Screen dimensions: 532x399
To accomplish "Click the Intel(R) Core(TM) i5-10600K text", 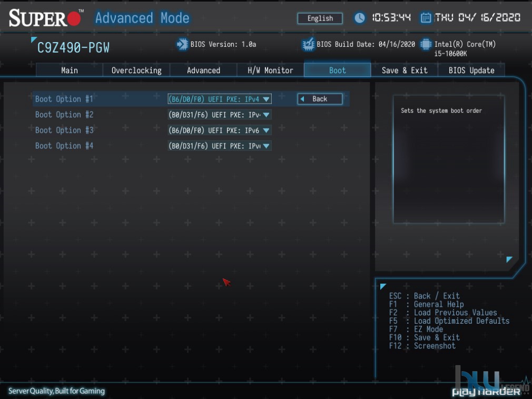I will coord(465,49).
